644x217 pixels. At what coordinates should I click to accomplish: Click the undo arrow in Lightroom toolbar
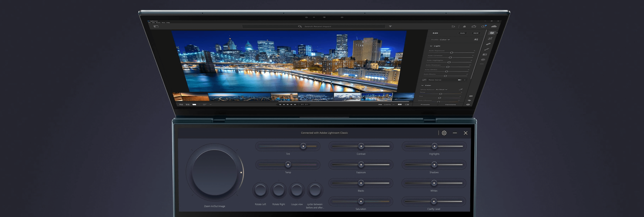[x=453, y=27]
